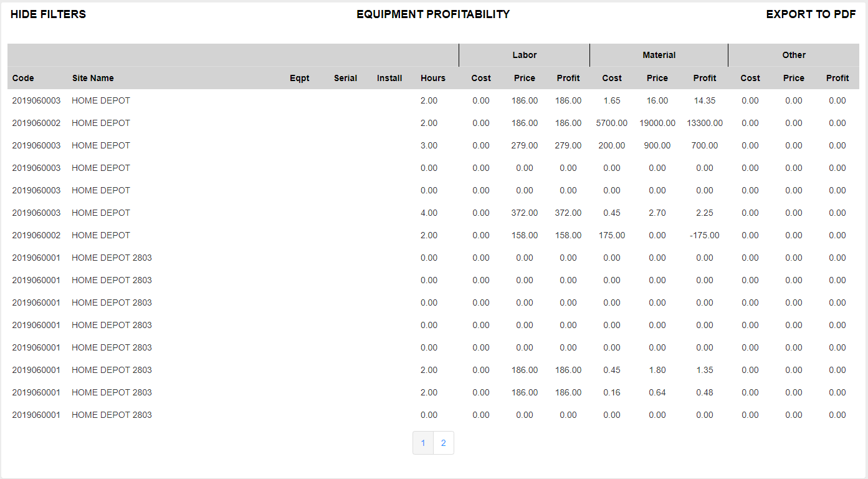
Task: Click the Hours column header
Action: click(x=433, y=78)
